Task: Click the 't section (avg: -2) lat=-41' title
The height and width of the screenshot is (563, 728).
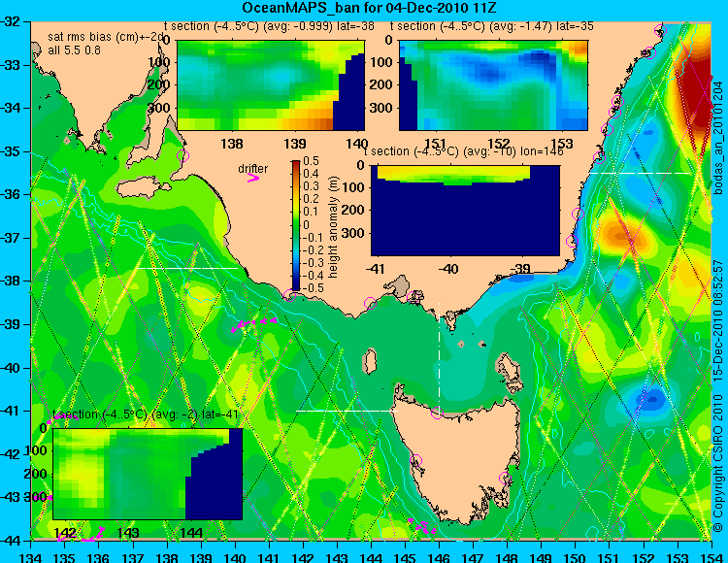Action: [x=146, y=414]
